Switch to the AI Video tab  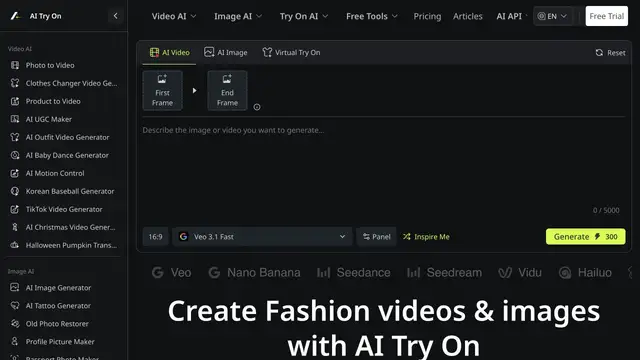coord(169,53)
